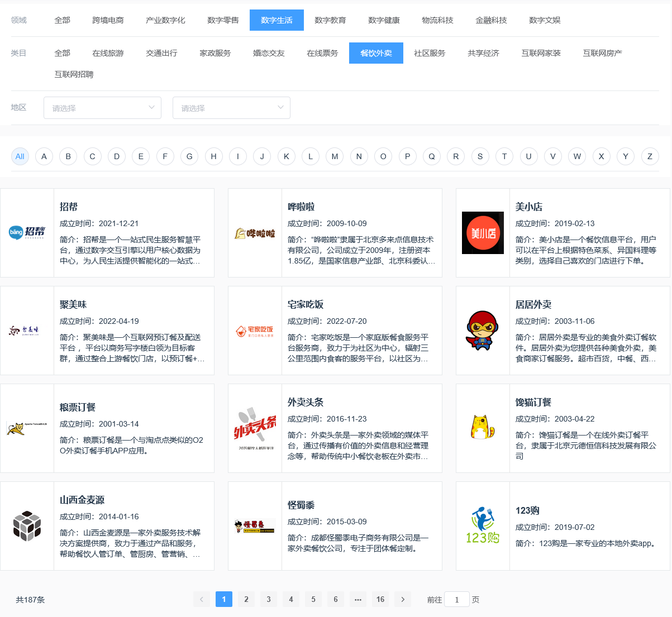The height and width of the screenshot is (617, 672).
Task: Click the next page arrow
Action: pyautogui.click(x=403, y=599)
